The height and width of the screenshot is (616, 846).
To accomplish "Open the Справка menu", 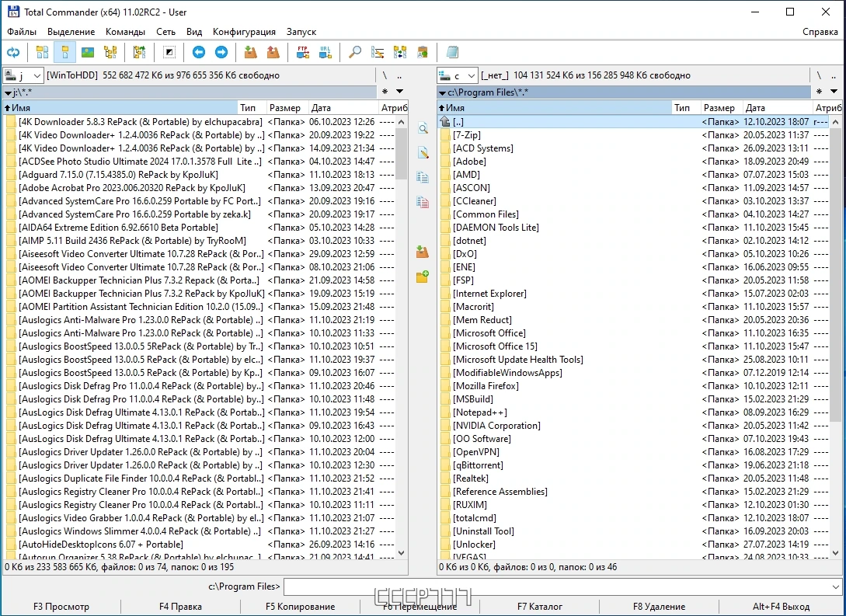I will [820, 32].
